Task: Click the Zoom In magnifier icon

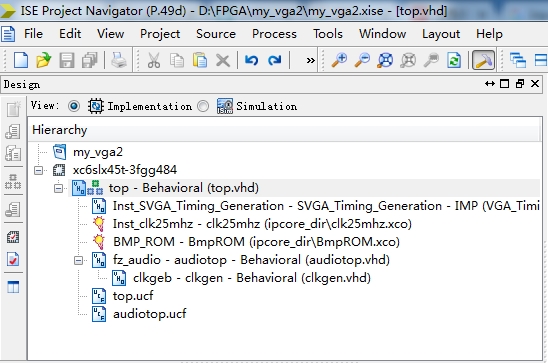Action: click(339, 60)
